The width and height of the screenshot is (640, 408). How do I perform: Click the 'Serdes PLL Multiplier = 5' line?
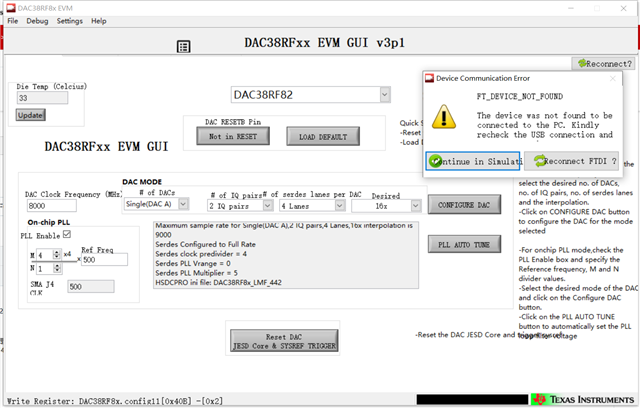point(196,273)
